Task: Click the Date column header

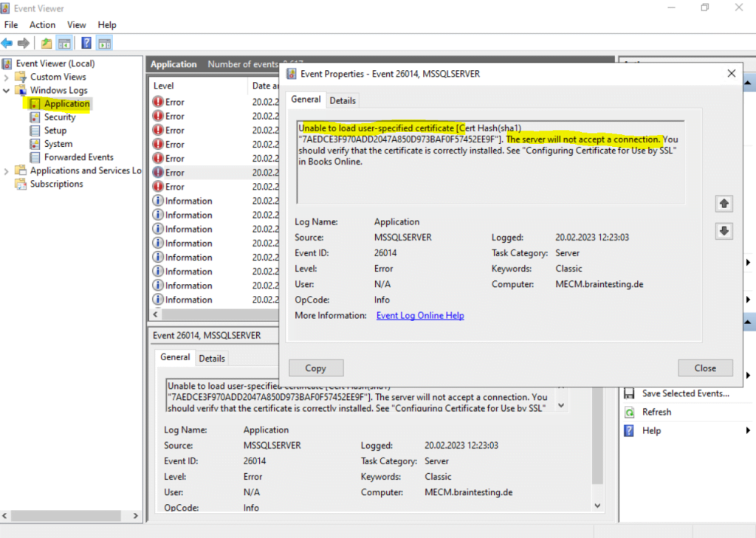Action: tap(264, 86)
